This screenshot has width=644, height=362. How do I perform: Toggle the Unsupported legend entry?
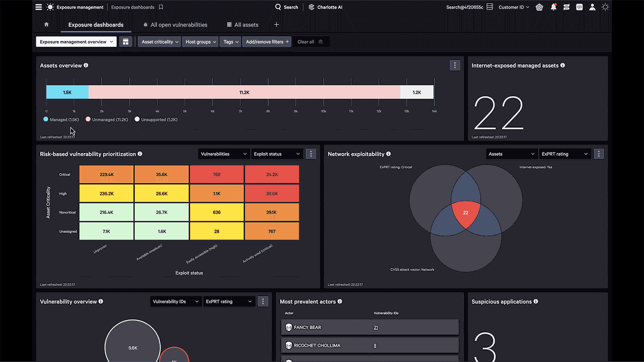(156, 119)
